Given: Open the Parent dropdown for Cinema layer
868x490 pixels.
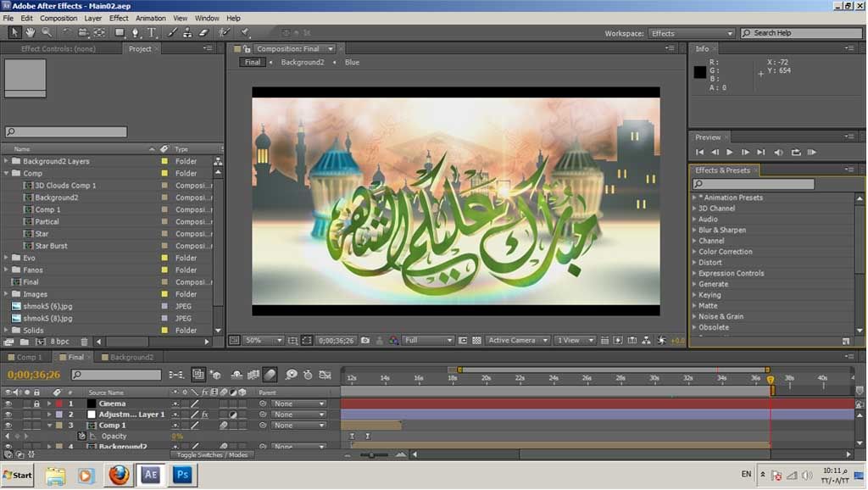Looking at the screenshot, I should click(x=299, y=404).
